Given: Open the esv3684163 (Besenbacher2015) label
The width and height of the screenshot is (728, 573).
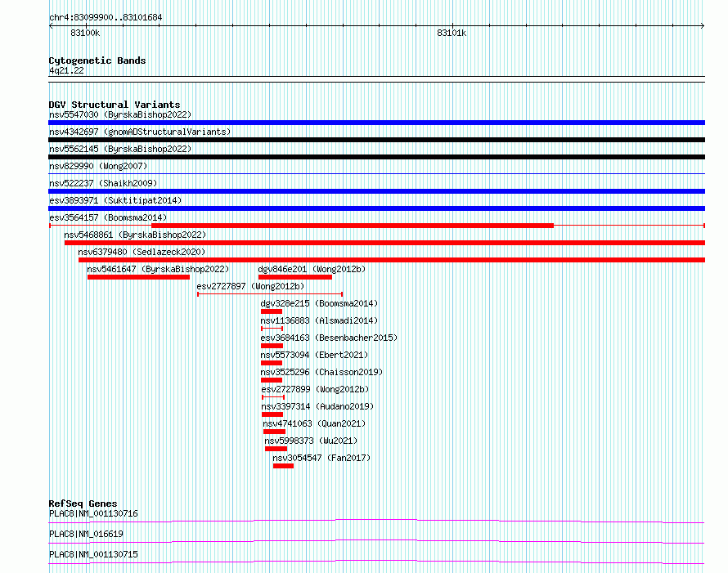Looking at the screenshot, I should [329, 338].
